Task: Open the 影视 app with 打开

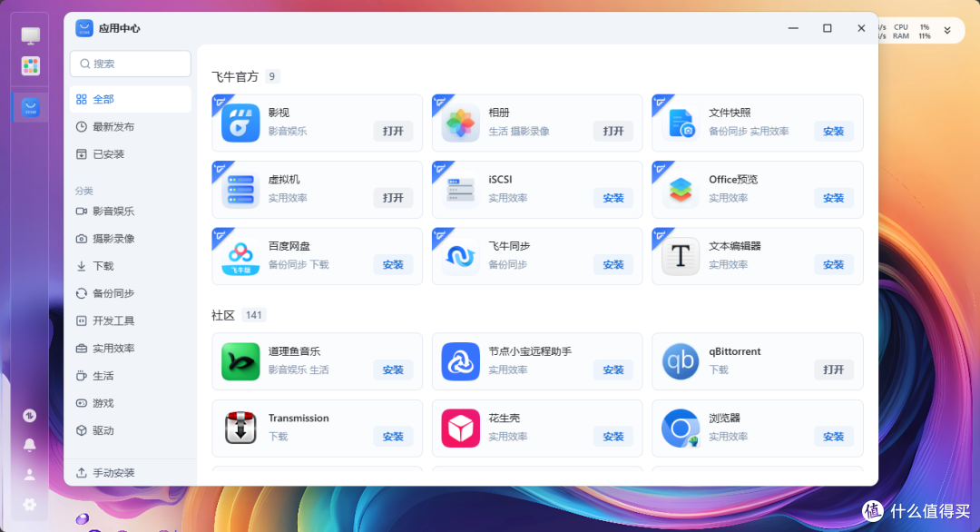Action: [393, 132]
